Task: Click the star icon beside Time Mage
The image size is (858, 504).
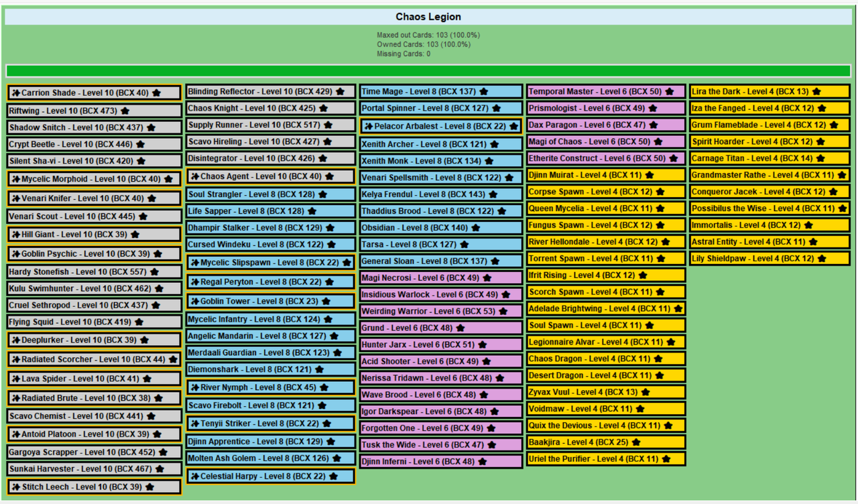Action: 484,92
